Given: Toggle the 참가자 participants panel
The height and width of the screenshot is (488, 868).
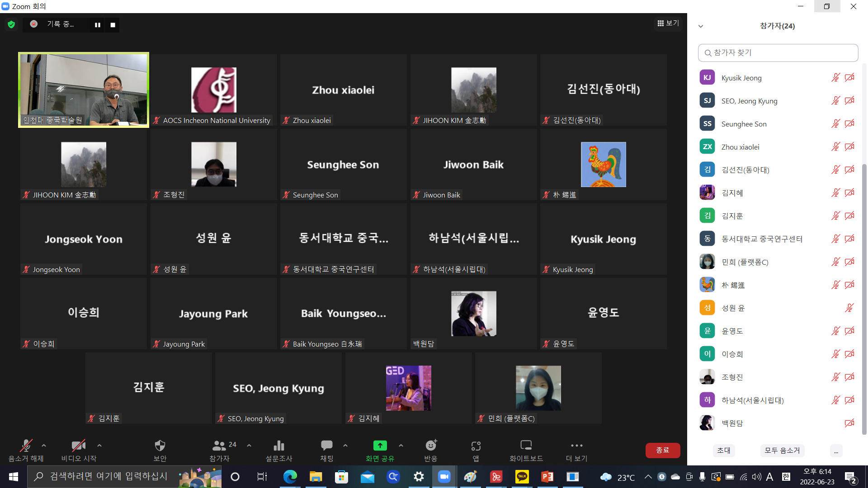Looking at the screenshot, I should pos(220,450).
